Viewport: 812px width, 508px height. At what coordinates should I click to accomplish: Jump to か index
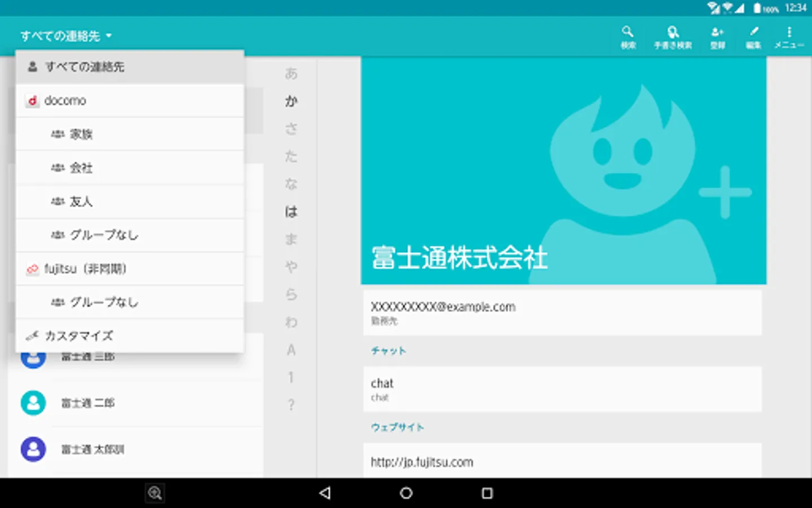[291, 101]
